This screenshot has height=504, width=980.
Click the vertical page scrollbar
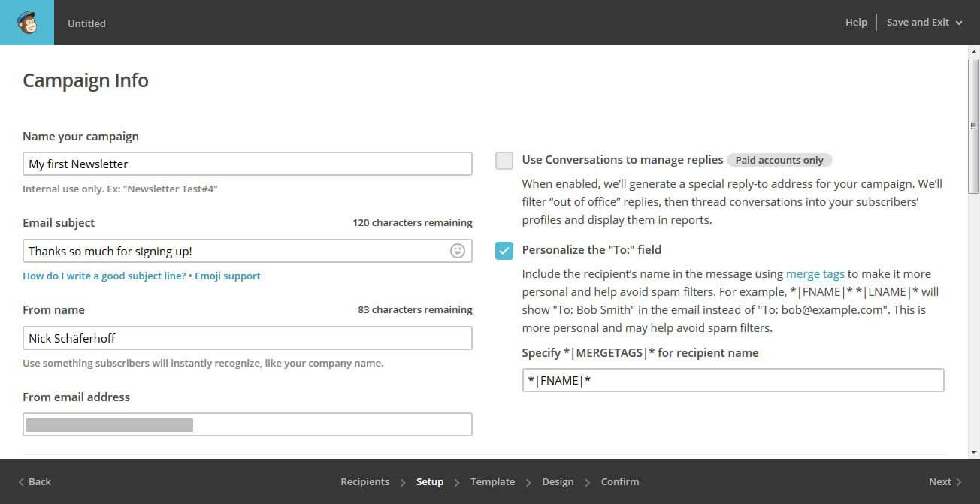point(974,128)
